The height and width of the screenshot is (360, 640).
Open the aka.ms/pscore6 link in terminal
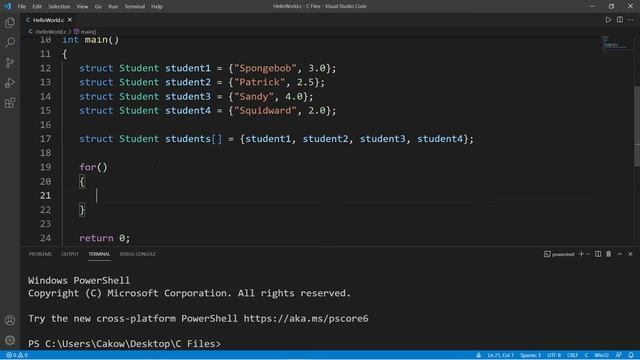[306, 318]
